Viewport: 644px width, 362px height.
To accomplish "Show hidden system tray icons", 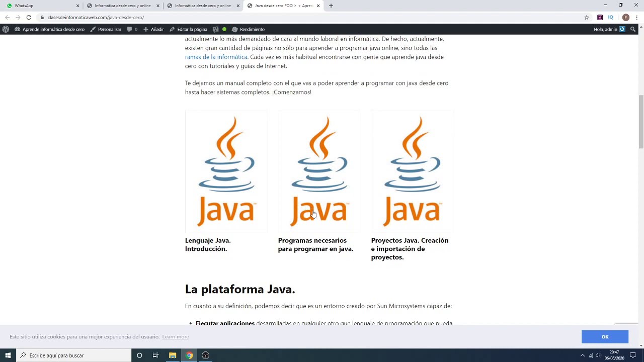I will coord(583,355).
